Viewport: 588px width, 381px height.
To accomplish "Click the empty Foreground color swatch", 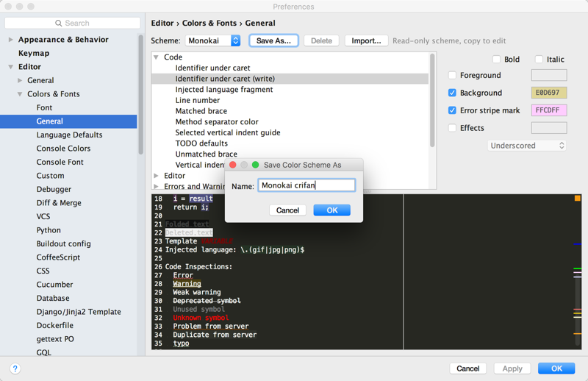I will tap(549, 76).
